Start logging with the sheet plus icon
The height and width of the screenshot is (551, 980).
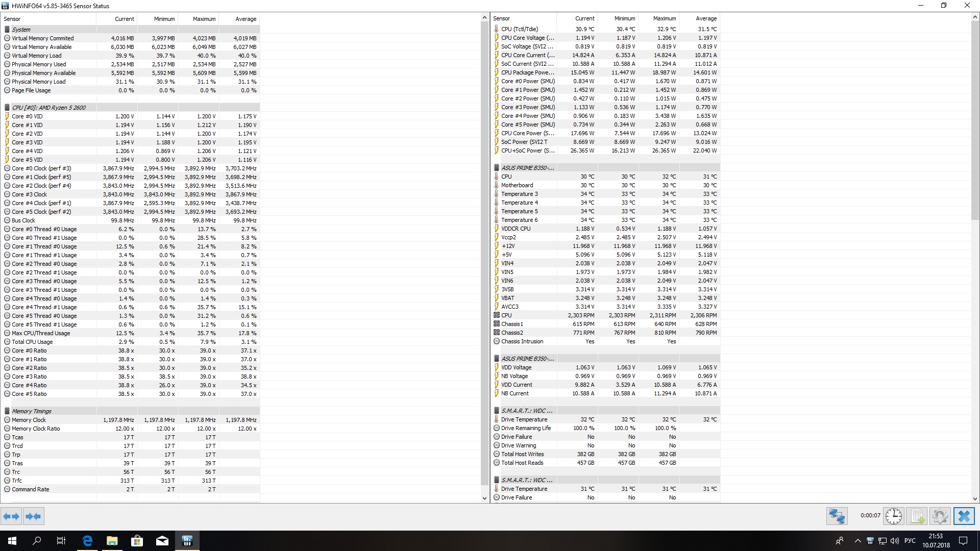point(917,516)
